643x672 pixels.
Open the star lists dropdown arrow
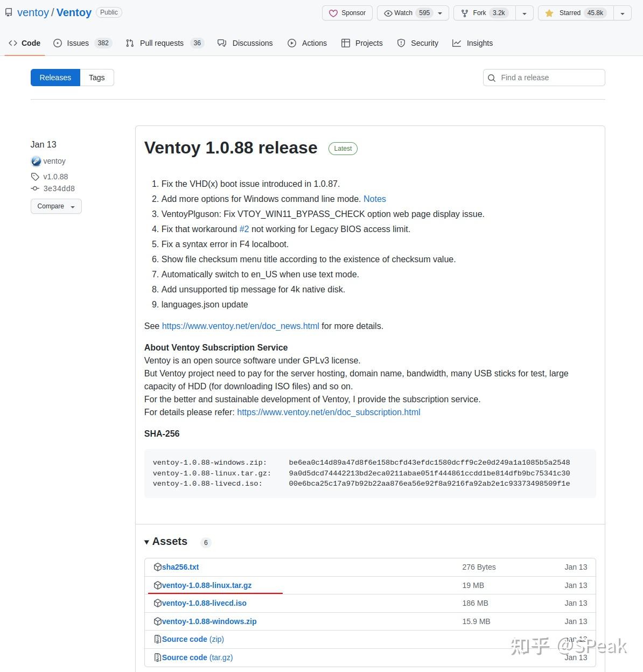coord(623,13)
